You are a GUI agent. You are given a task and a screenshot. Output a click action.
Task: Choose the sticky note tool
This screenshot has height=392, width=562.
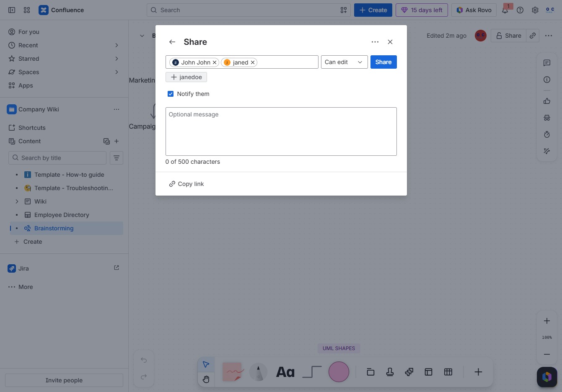[x=233, y=372]
